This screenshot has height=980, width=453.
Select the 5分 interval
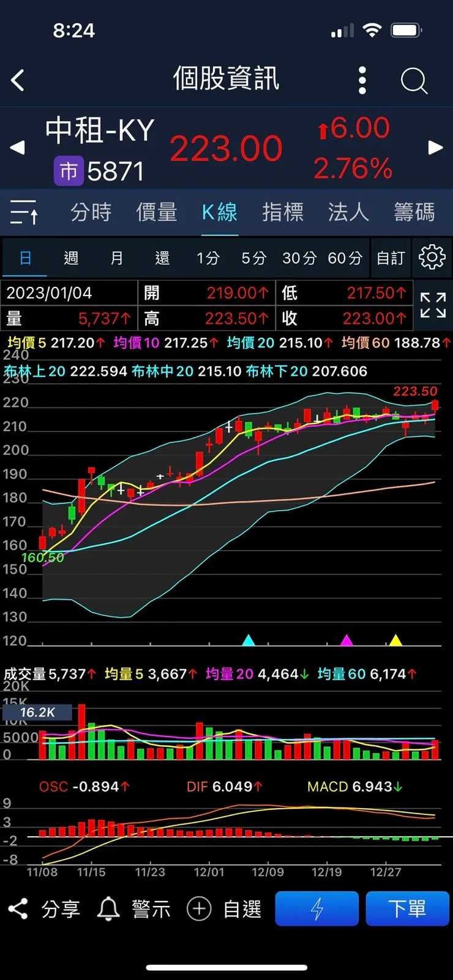[253, 258]
